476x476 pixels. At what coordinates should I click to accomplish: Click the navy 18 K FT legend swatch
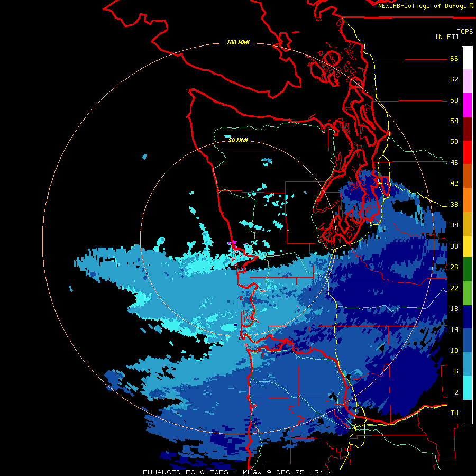tap(467, 317)
